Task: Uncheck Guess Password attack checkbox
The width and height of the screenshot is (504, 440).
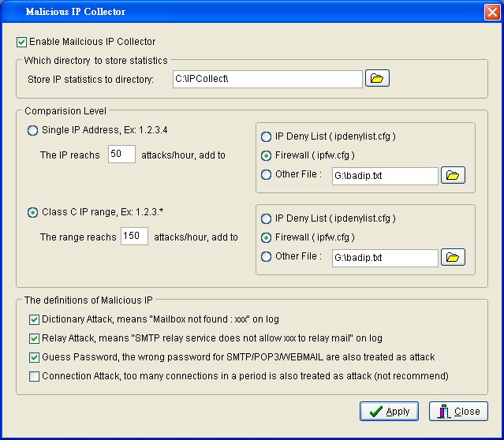Action: point(34,358)
